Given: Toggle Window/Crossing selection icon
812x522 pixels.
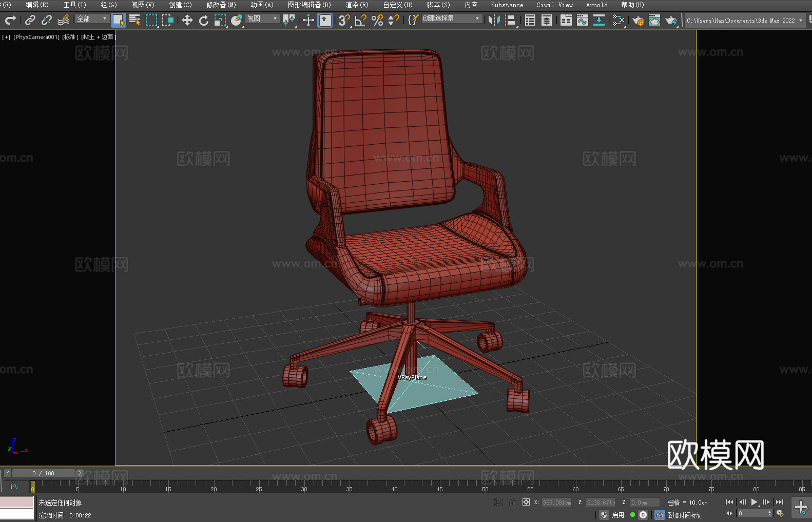Looking at the screenshot, I should coord(168,20).
